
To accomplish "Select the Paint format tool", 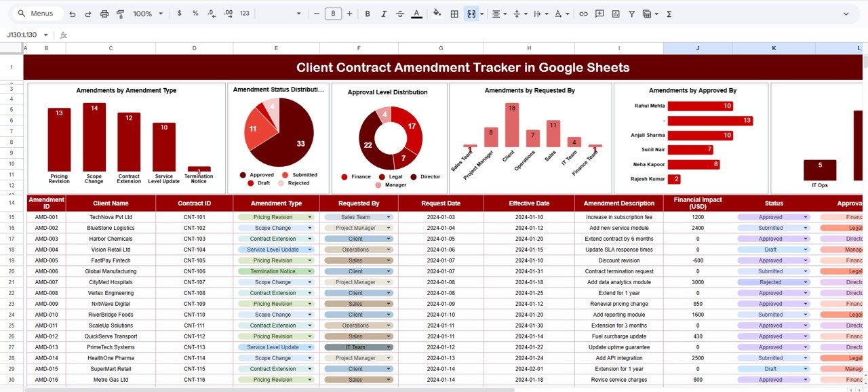I will pyautogui.click(x=121, y=13).
